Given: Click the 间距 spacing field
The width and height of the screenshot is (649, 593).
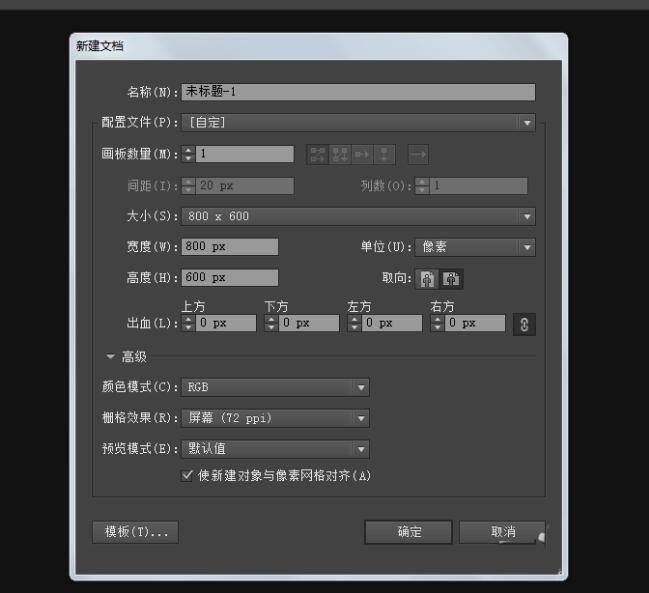Looking at the screenshot, I should pos(244,186).
